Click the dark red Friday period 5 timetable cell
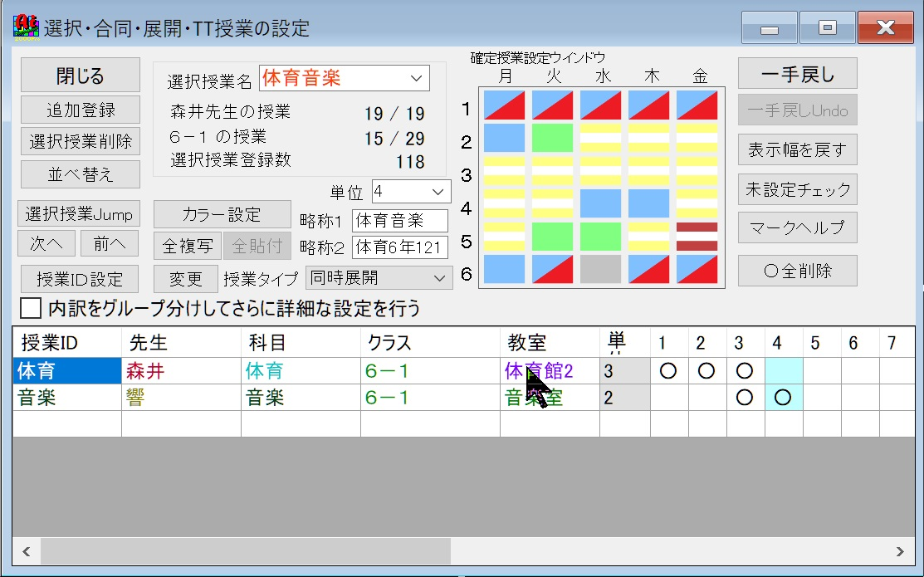Viewport: 924px width, 577px height. 697,237
